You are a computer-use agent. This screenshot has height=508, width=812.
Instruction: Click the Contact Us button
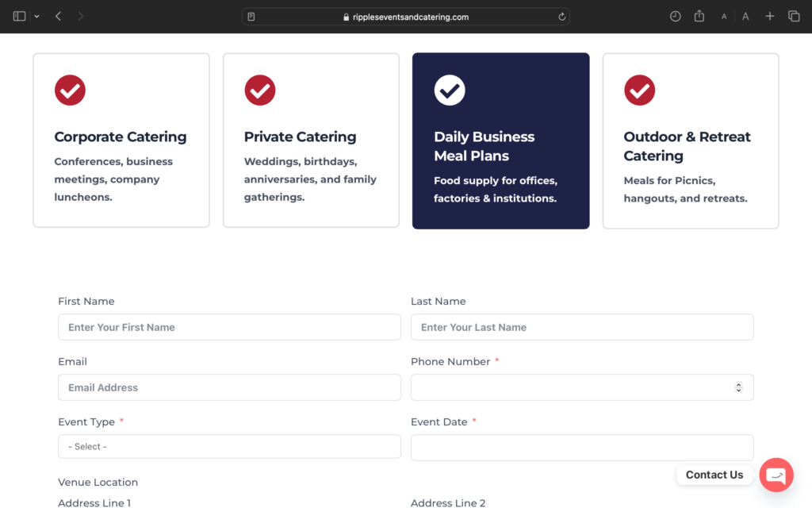(x=714, y=475)
